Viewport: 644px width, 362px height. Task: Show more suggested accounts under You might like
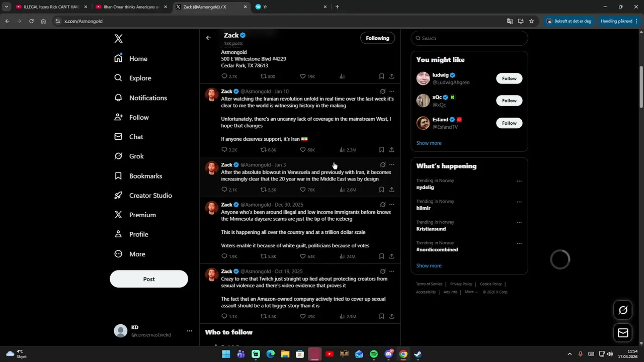[429, 143]
